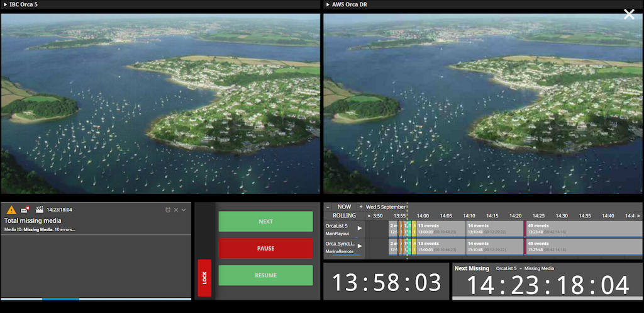Select the 2 ev block in Orca_SyncLi row
This screenshot has width=644, height=313.
click(393, 247)
